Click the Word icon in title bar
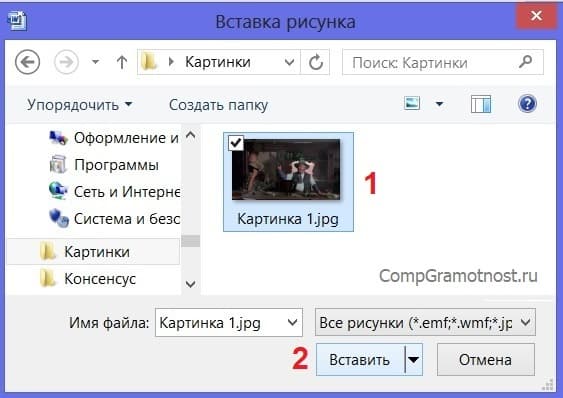Viewport: 563px width, 398px height. click(x=17, y=21)
